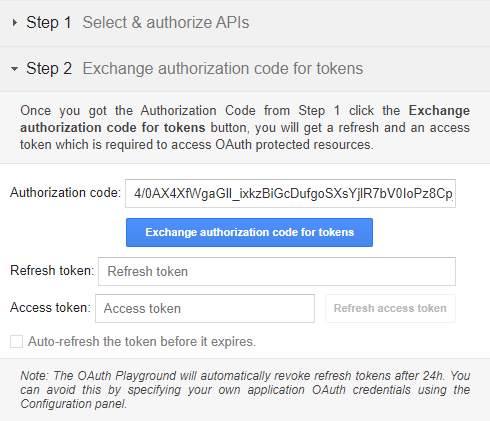Screen dimensions: 490x421
Task: Click the 'Access token:' field label
Action: coord(50,307)
